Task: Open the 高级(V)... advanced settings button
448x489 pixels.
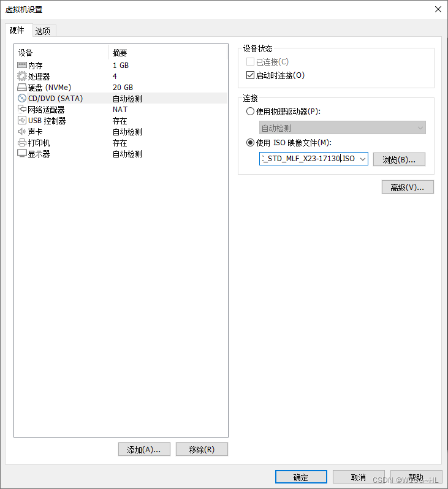Action: tap(408, 187)
